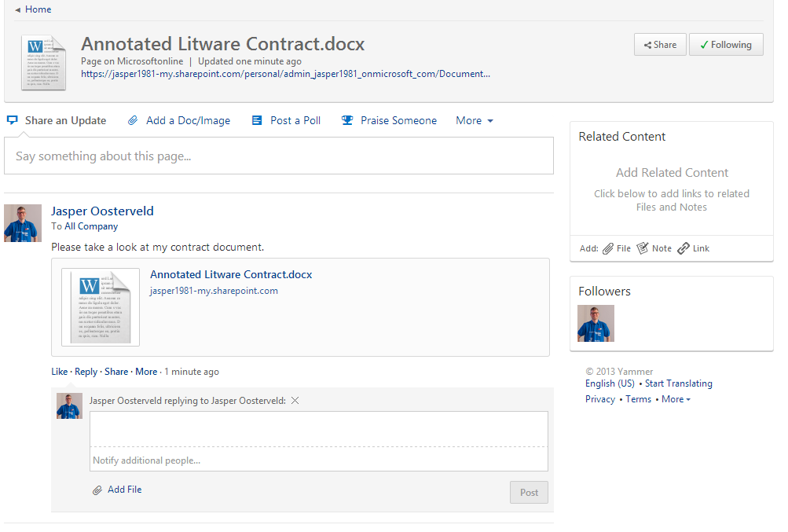Open the SharePoint document URL in header
The image size is (788, 532).
[285, 74]
